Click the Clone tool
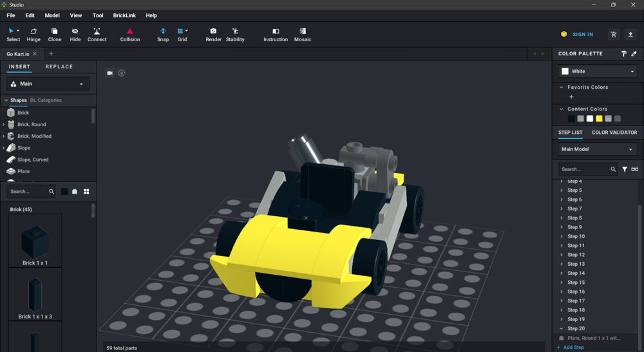The height and width of the screenshot is (352, 644). click(54, 35)
